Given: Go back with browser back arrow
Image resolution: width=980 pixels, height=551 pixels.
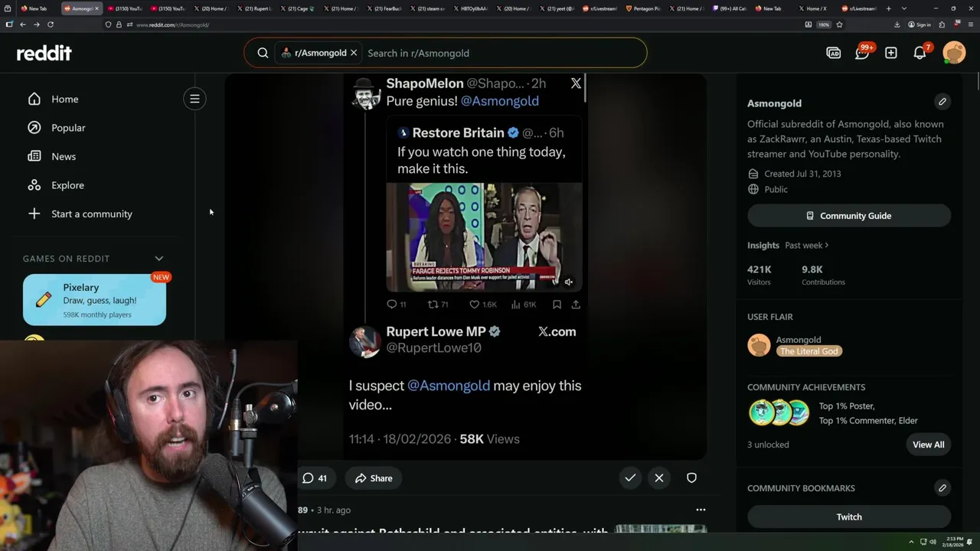Looking at the screenshot, I should [x=23, y=24].
